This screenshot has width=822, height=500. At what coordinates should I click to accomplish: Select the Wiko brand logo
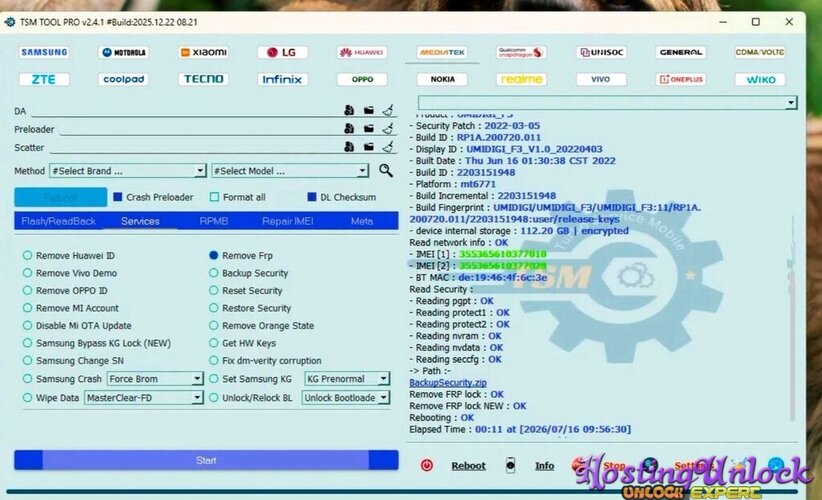(x=760, y=79)
